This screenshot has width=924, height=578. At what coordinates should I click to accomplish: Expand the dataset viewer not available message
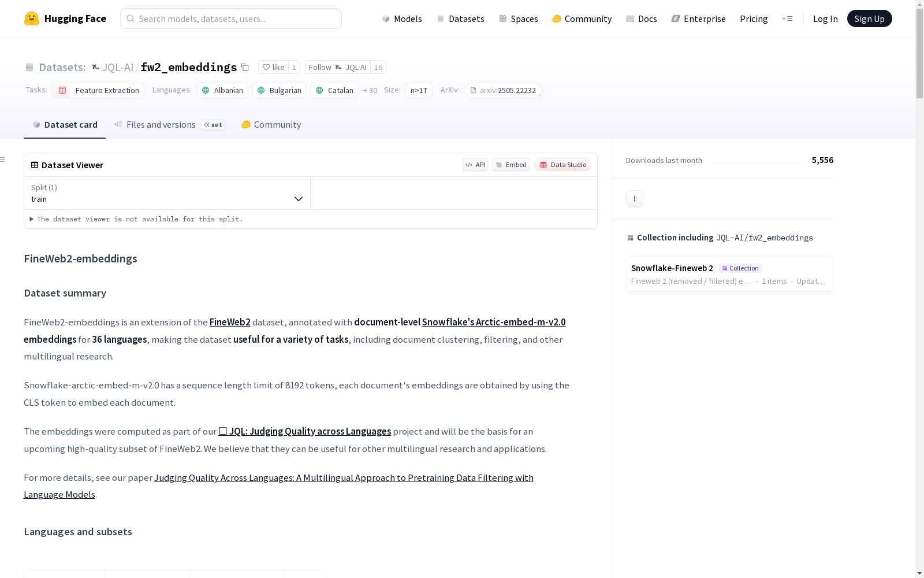[136, 219]
